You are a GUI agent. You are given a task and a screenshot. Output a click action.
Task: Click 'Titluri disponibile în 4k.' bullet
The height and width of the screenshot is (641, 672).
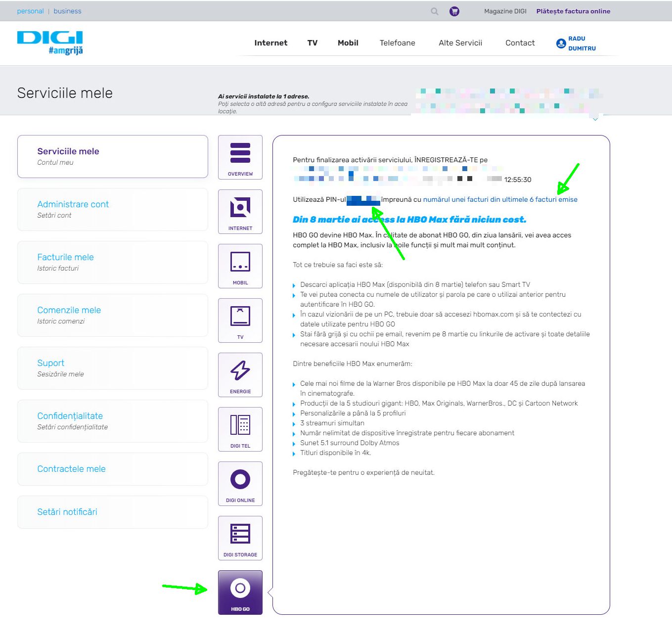pyautogui.click(x=335, y=453)
